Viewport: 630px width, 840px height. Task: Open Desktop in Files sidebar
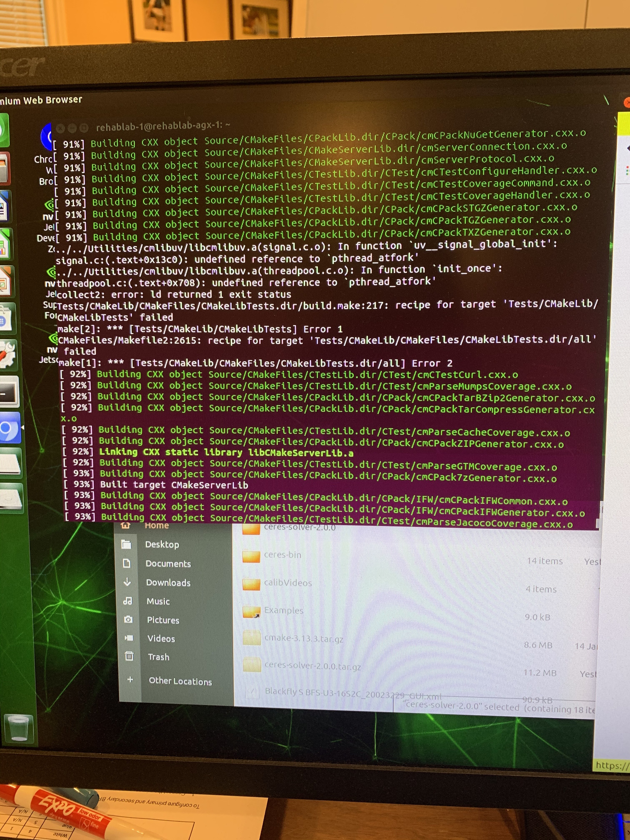pos(162,545)
